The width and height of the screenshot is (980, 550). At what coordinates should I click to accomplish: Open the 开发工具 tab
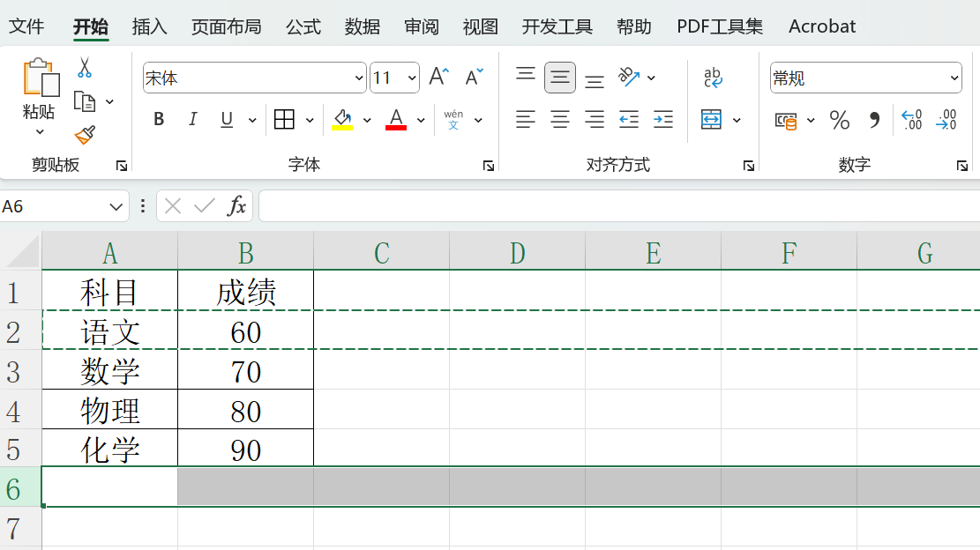[x=557, y=26]
